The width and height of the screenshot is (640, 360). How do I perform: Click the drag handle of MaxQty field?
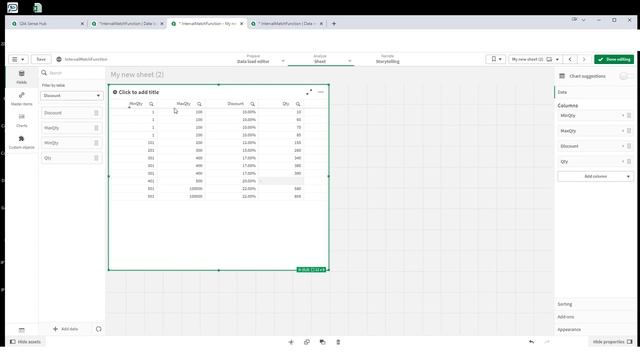(x=96, y=128)
